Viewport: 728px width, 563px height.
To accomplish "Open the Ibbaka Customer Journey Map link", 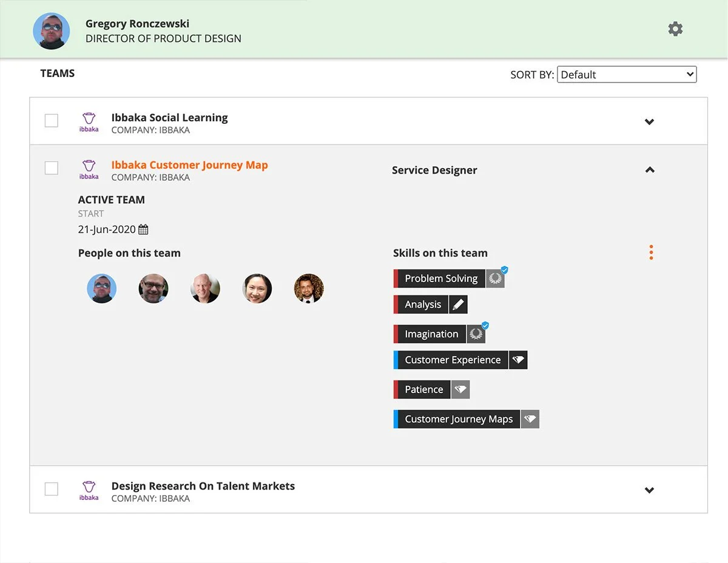I will coord(189,165).
